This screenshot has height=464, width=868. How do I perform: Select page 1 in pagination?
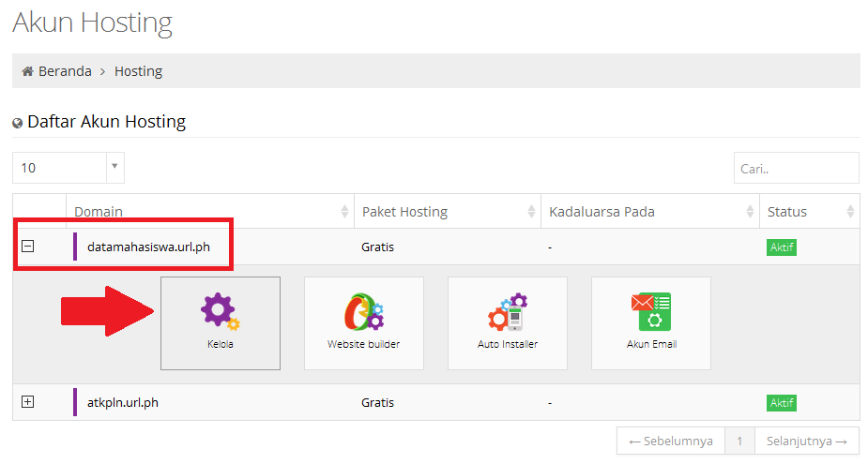coord(739,441)
